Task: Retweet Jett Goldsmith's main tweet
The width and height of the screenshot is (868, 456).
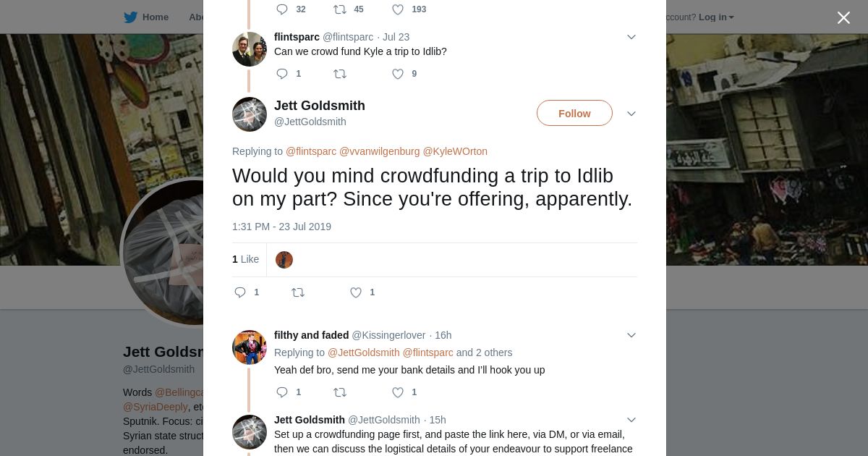Action: (298, 292)
